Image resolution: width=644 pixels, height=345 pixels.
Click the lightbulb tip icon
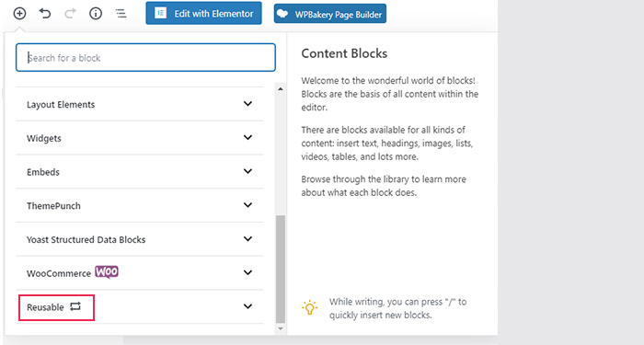click(x=310, y=307)
